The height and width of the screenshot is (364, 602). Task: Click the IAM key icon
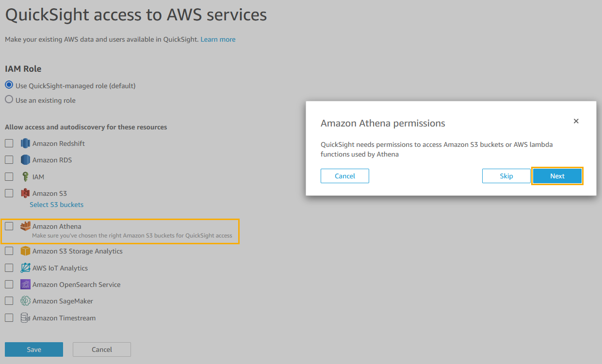[x=25, y=177]
